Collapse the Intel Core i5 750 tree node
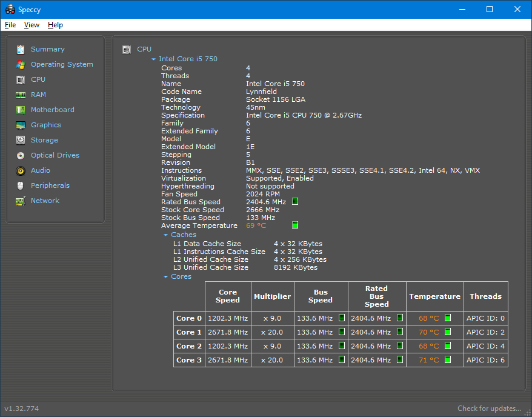The height and width of the screenshot is (417, 532). coord(153,59)
